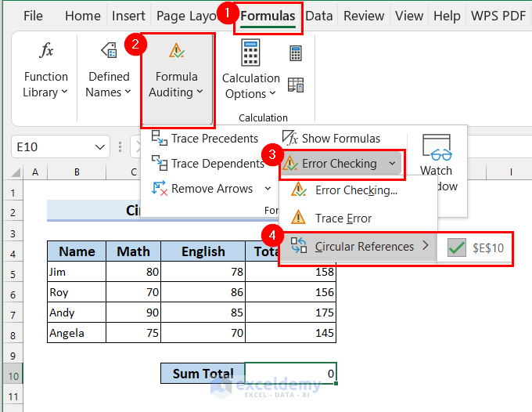Image resolution: width=532 pixels, height=412 pixels.
Task: Switch to the Data tab
Action: click(319, 16)
